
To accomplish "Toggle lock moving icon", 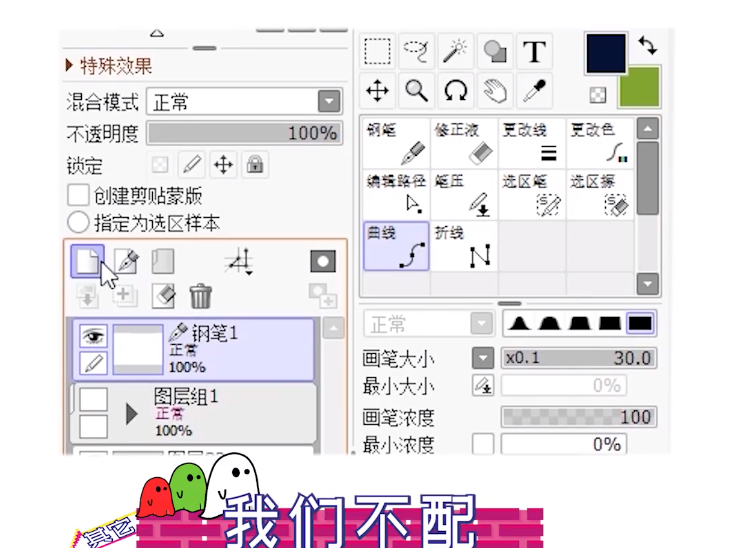I will point(223,165).
